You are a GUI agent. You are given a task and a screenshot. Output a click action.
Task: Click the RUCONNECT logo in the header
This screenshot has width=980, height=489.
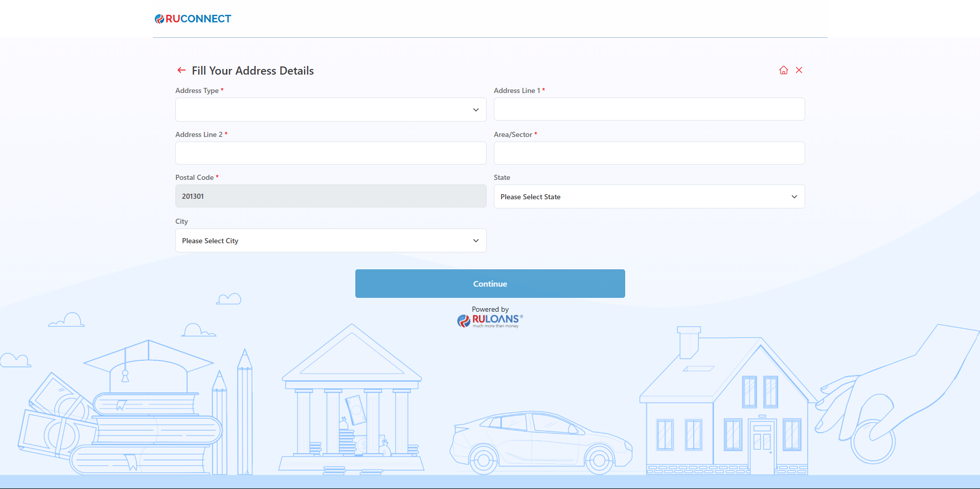pyautogui.click(x=193, y=19)
